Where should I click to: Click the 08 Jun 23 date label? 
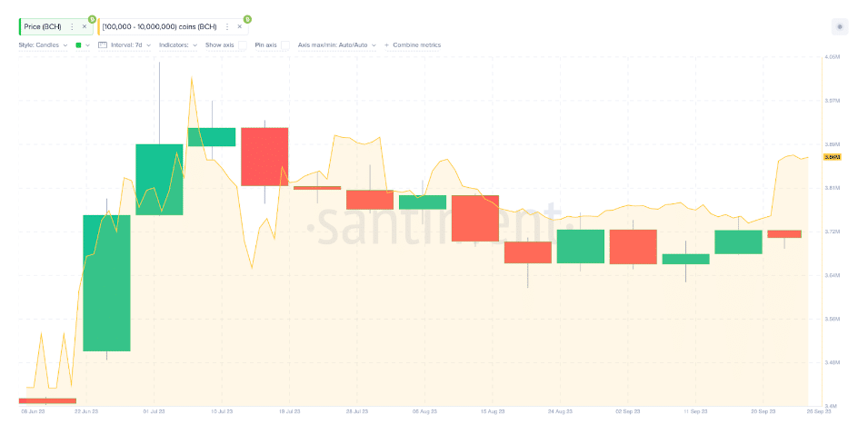pyautogui.click(x=33, y=411)
